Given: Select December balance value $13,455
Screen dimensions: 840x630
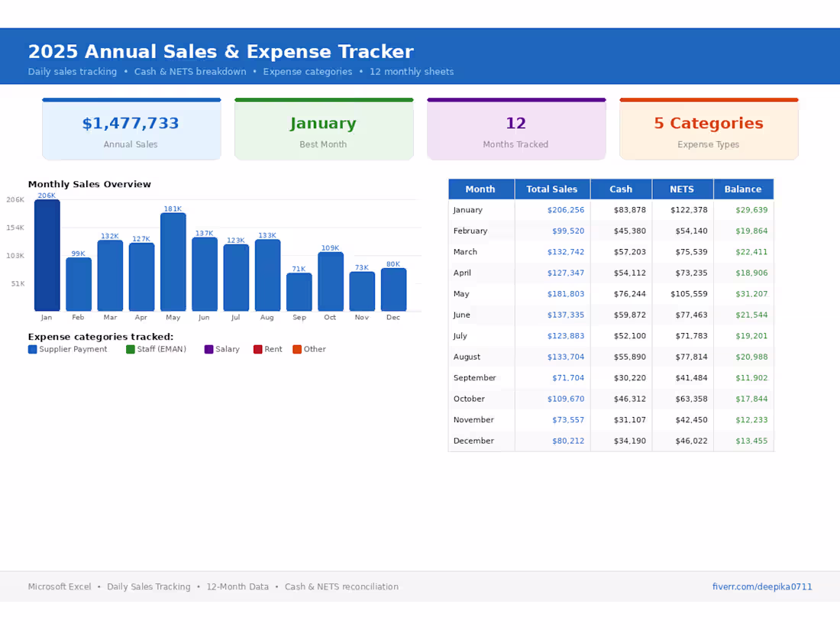Looking at the screenshot, I should (751, 441).
